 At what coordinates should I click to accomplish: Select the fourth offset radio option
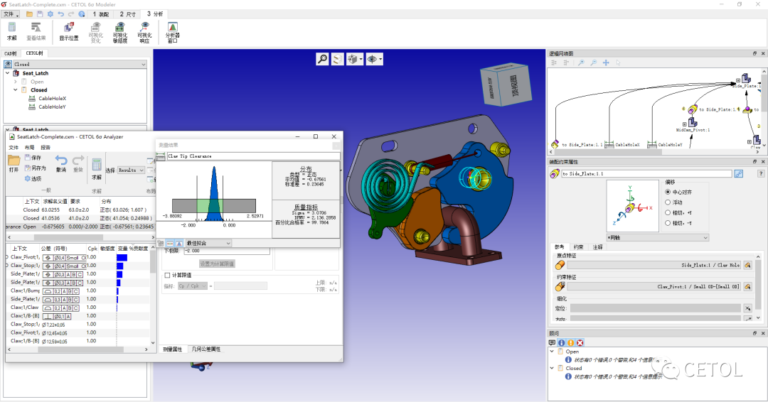668,223
